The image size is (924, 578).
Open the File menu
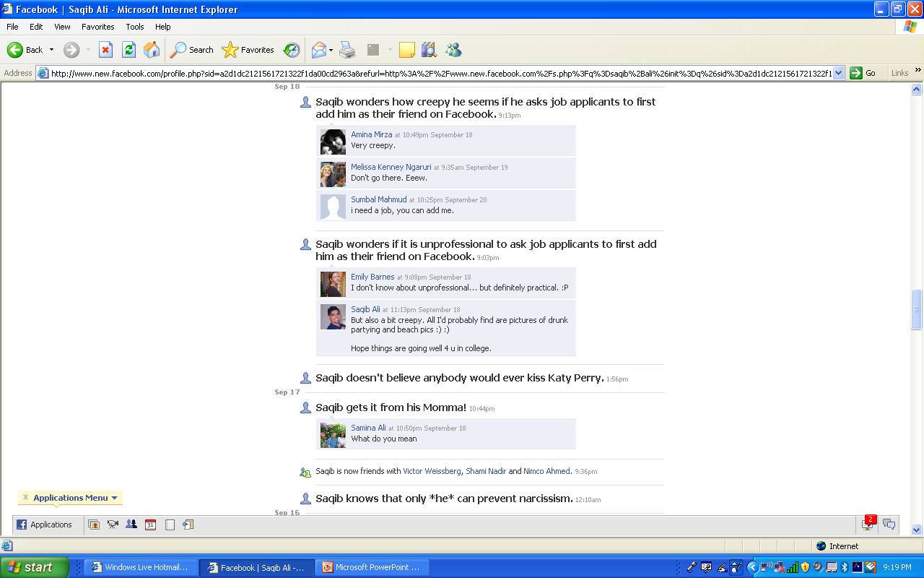[12, 27]
